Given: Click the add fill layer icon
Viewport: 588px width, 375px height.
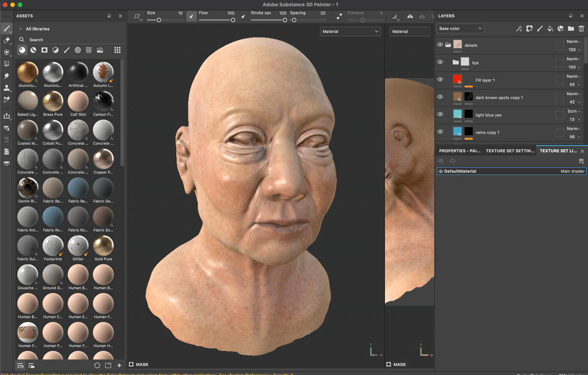Looking at the screenshot, I should point(549,29).
